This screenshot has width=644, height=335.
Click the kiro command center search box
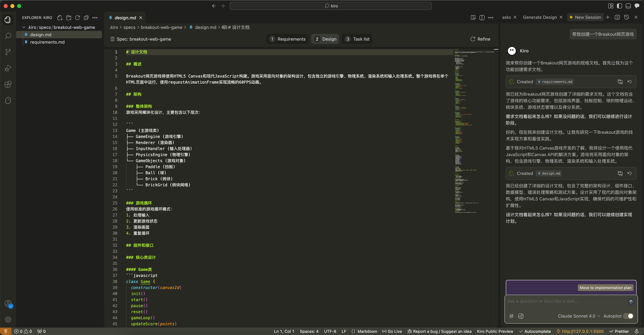[x=331, y=6]
